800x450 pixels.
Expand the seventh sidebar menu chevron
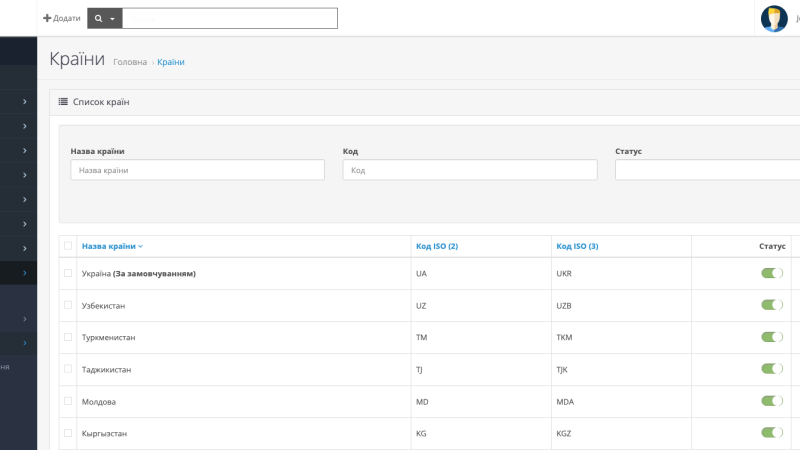click(x=24, y=248)
